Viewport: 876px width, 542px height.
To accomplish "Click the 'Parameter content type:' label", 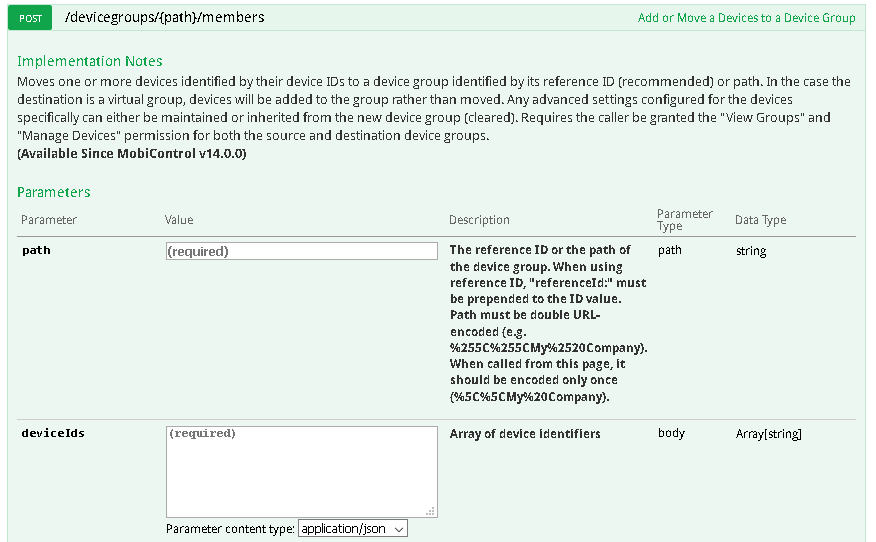I will point(230,528).
